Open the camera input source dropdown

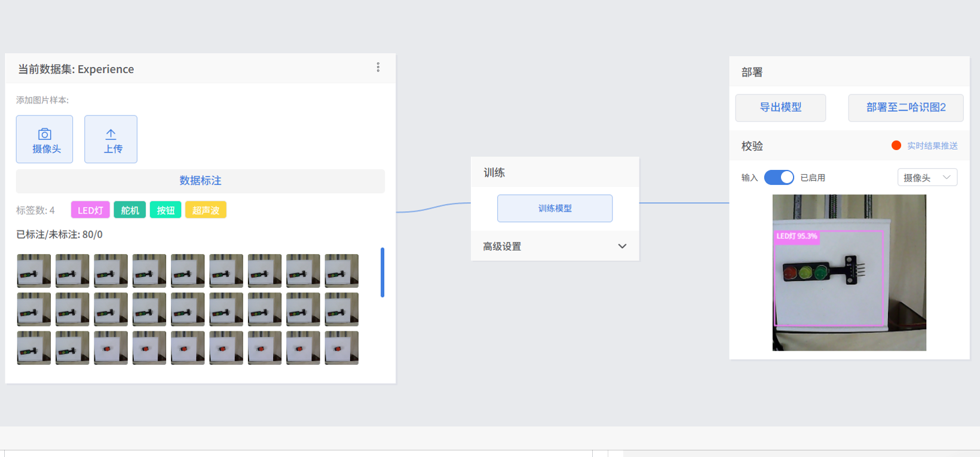(927, 178)
